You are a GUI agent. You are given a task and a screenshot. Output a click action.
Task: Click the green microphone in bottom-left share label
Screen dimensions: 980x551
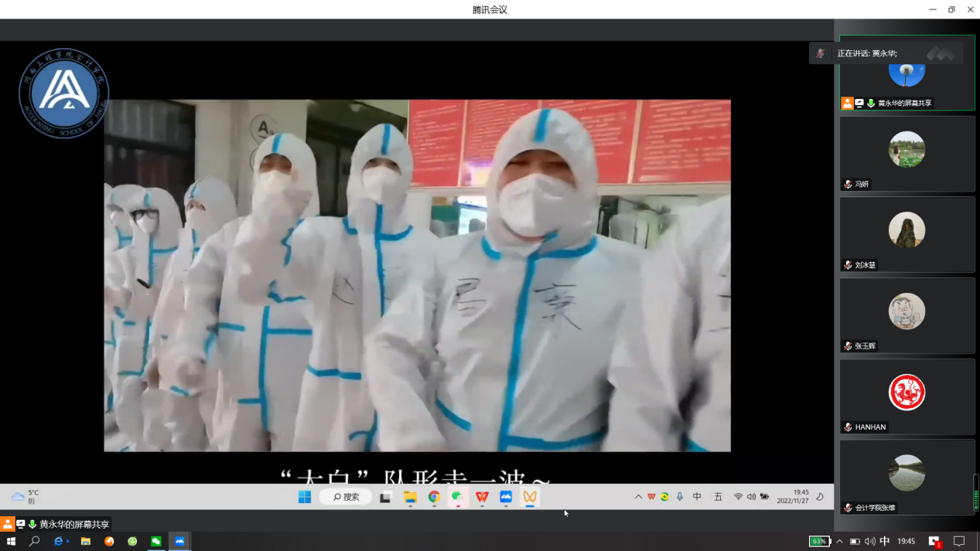pyautogui.click(x=32, y=524)
